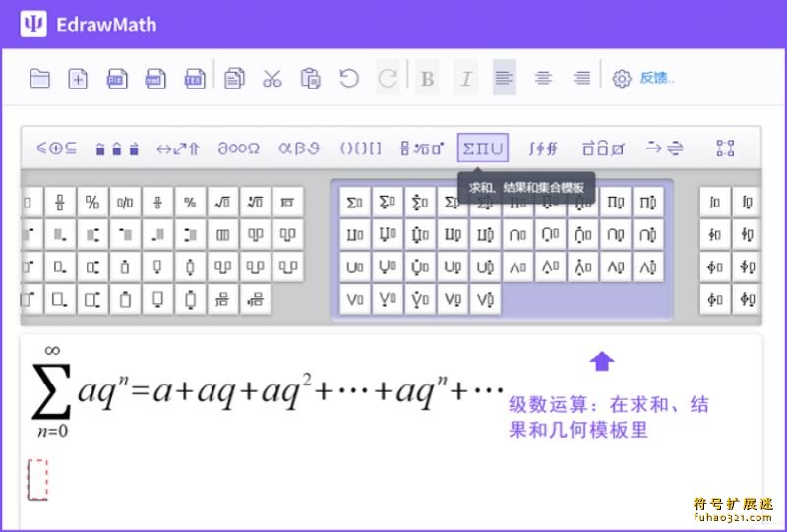Screen dimensions: 787x532
Task: Insert coproduct ∐ with under and over limits
Action: [420, 234]
